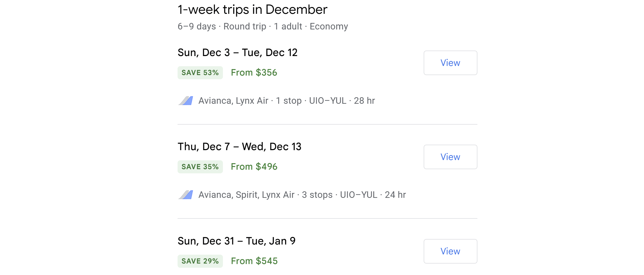Viewport: 644px width, 275px height.
Task: Click the From $356 price
Action: [x=254, y=73]
